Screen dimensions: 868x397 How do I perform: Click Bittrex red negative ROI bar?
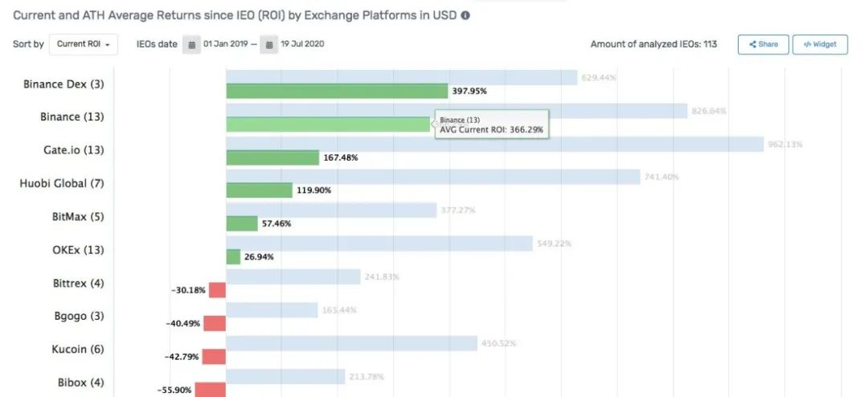(217, 290)
